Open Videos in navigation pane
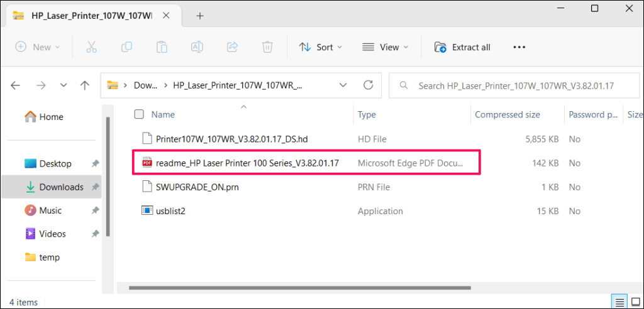This screenshot has height=309, width=644. pos(45,234)
